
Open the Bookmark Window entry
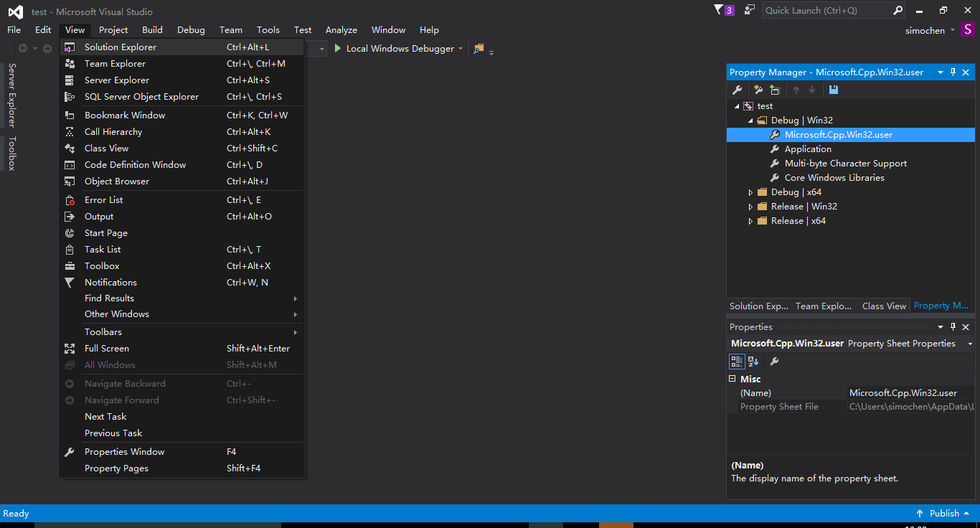[x=182, y=115]
